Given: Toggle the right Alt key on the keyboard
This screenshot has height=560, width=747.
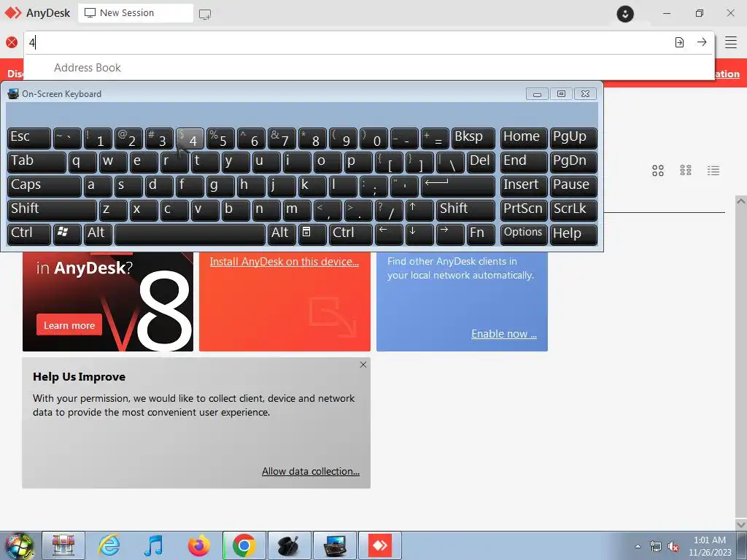Looking at the screenshot, I should tap(282, 234).
